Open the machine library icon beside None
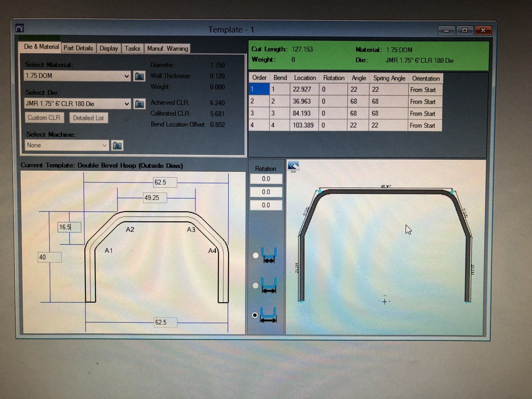This screenshot has width=532, height=399. coord(117,145)
